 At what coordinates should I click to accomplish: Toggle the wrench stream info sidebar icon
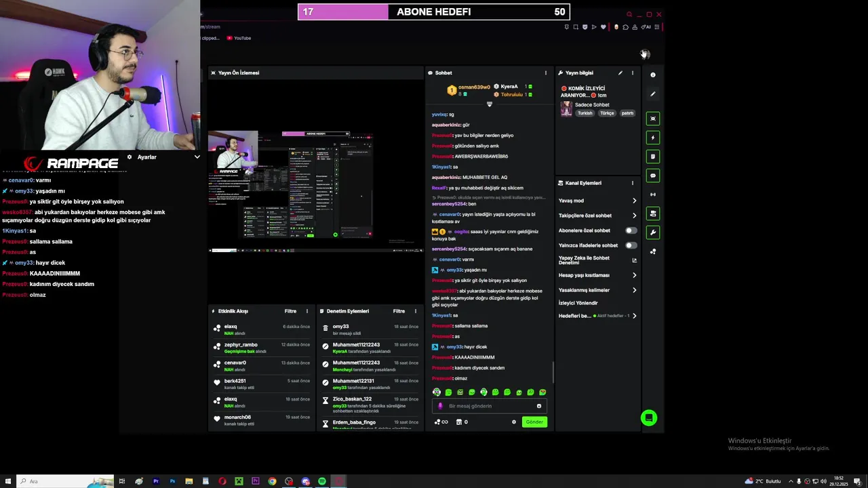(653, 232)
